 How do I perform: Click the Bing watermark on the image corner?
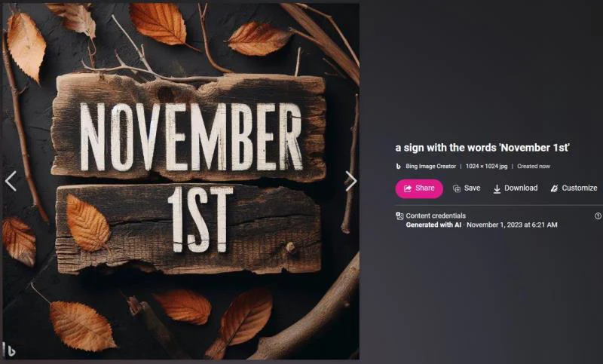[x=9, y=350]
